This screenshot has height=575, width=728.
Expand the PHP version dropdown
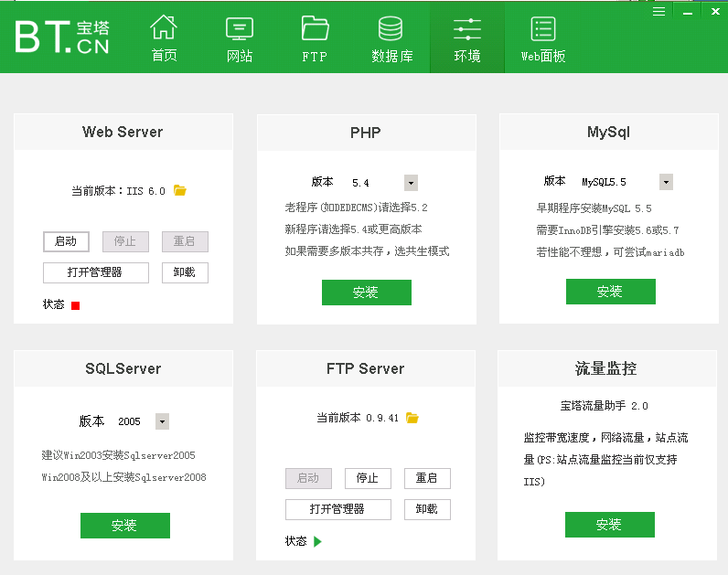point(411,183)
